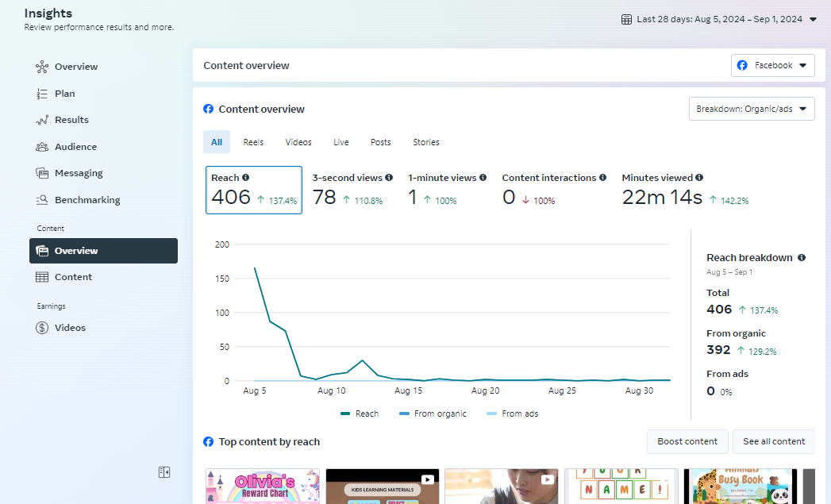Click the Videos earnings label
The height and width of the screenshot is (504, 831).
pyautogui.click(x=70, y=328)
